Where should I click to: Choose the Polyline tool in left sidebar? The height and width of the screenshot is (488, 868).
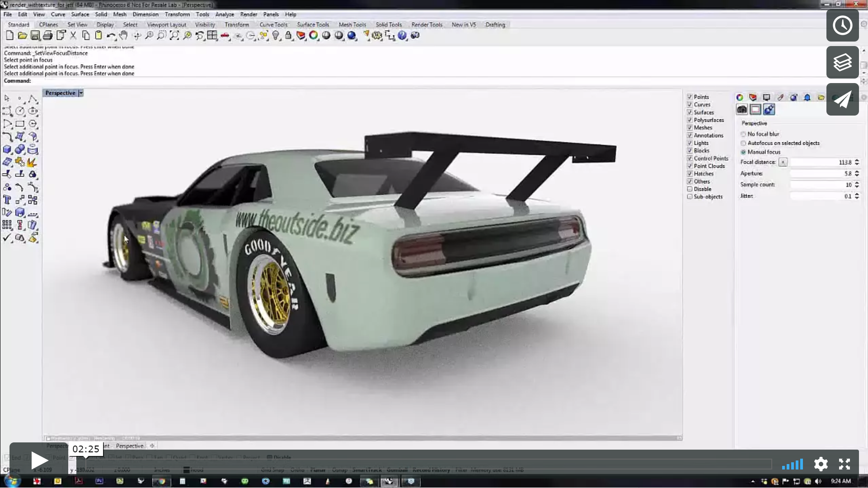(33, 98)
